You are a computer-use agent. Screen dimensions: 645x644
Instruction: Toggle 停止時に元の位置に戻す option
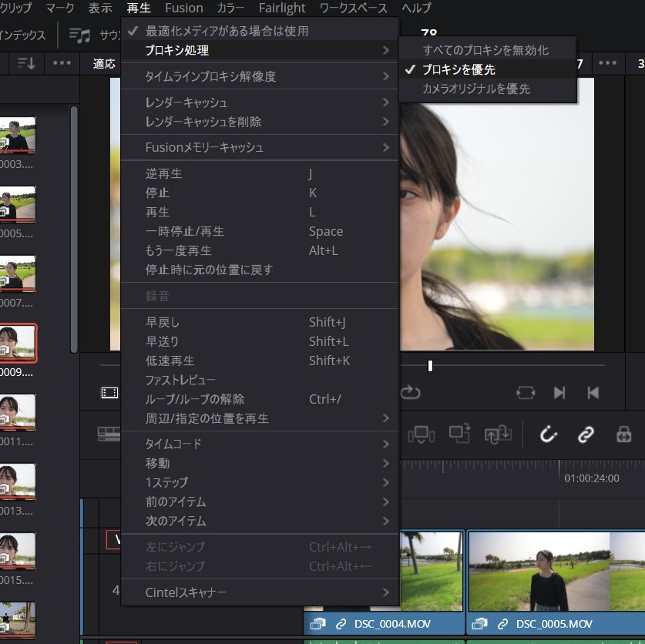[260, 270]
